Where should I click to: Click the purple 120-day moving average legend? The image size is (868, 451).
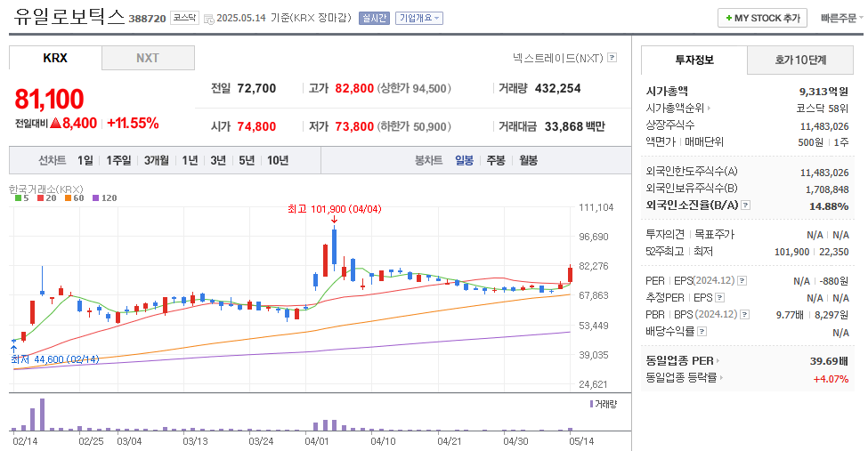(x=105, y=198)
